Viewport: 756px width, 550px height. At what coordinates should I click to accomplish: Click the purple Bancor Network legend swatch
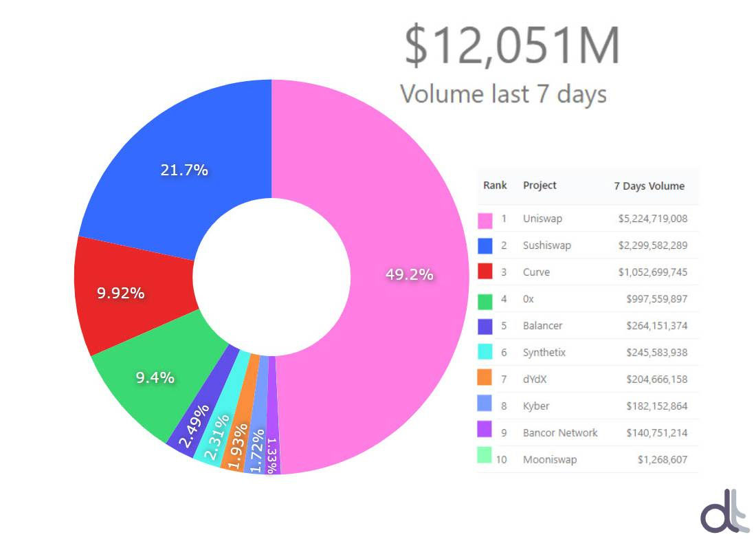pyautogui.click(x=485, y=429)
